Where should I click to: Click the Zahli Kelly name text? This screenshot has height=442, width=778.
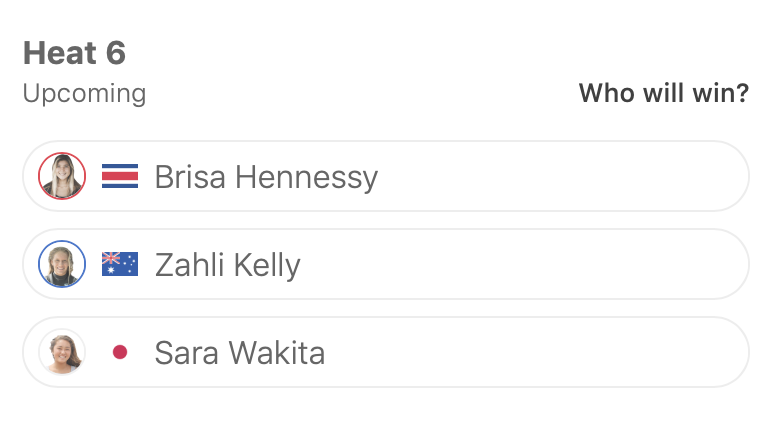click(227, 265)
